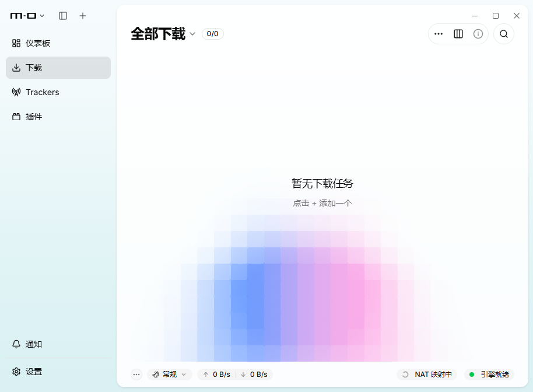The height and width of the screenshot is (392, 533).
Task: Open the status bar ellipsis menu
Action: [136, 374]
